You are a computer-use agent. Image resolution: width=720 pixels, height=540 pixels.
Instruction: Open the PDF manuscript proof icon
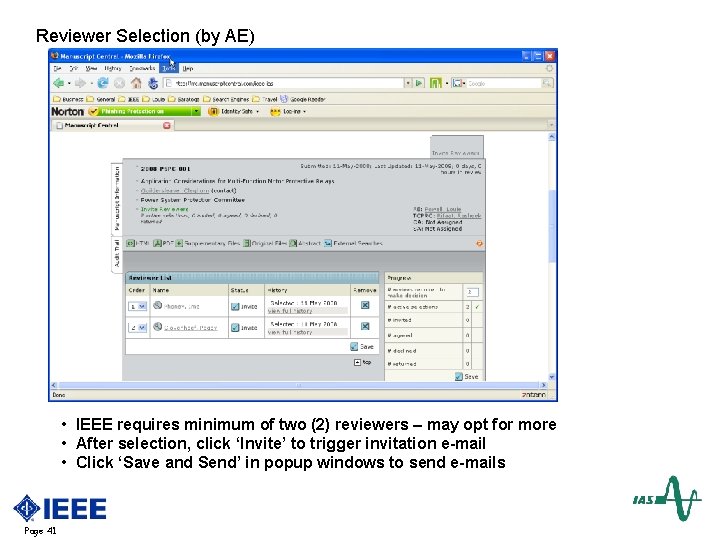163,243
